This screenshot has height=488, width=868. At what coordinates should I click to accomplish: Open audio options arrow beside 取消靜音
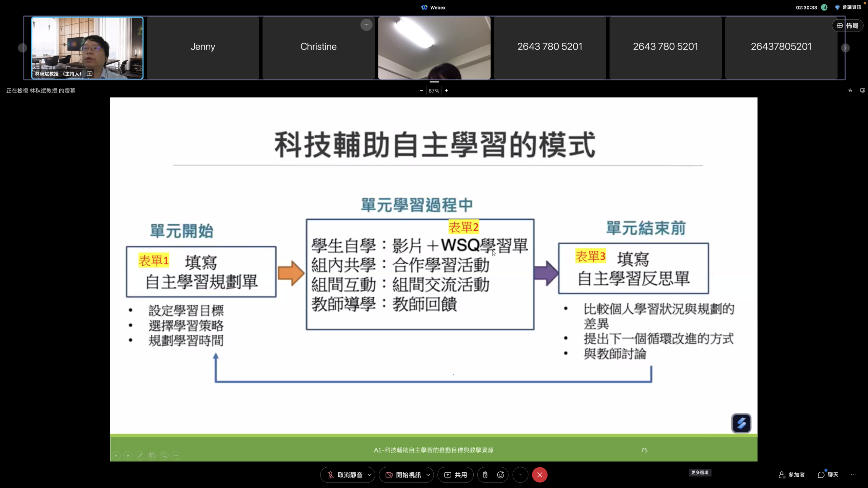[370, 475]
